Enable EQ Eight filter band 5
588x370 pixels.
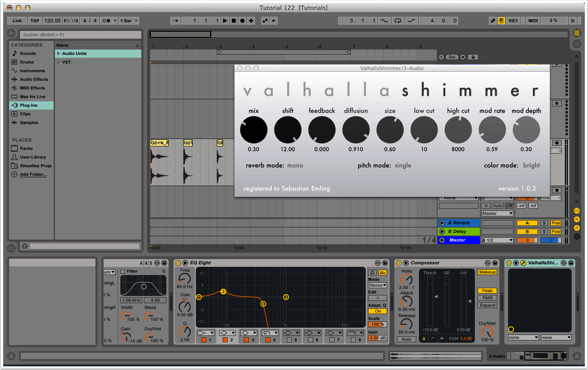[x=289, y=340]
